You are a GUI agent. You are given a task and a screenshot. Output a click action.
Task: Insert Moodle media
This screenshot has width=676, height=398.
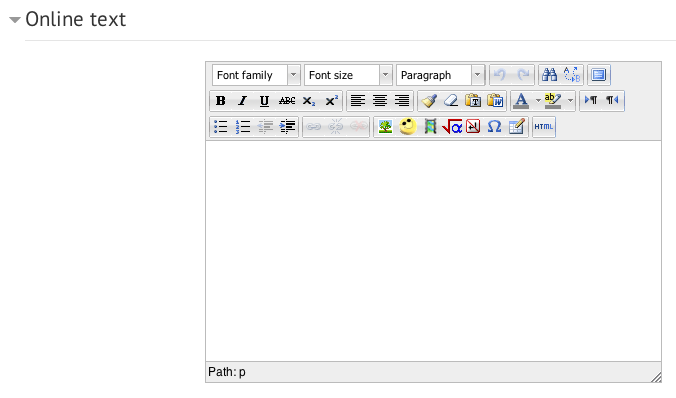pyautogui.click(x=430, y=127)
